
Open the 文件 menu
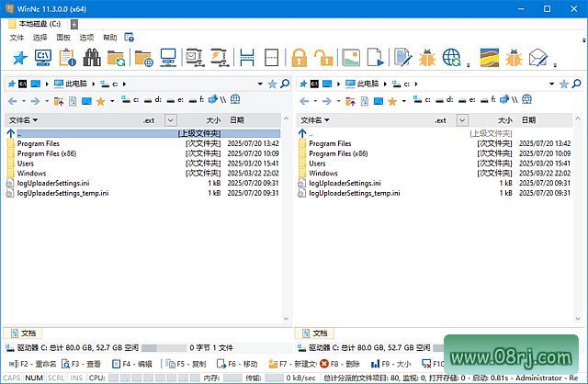click(17, 38)
